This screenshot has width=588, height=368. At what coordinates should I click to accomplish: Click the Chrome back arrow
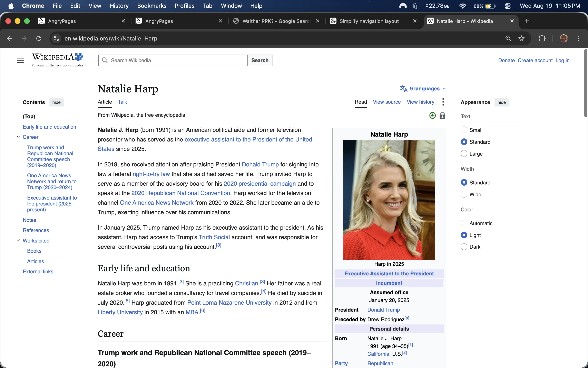(9, 38)
